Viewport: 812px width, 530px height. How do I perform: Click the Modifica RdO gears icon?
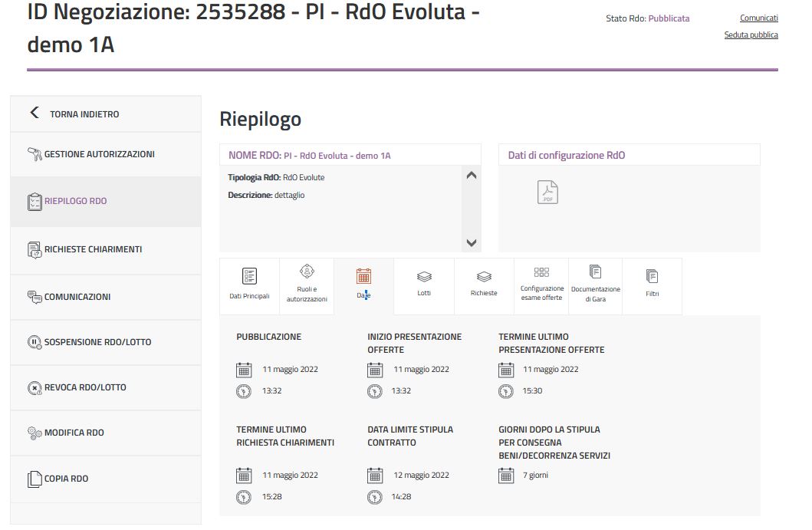(x=35, y=433)
